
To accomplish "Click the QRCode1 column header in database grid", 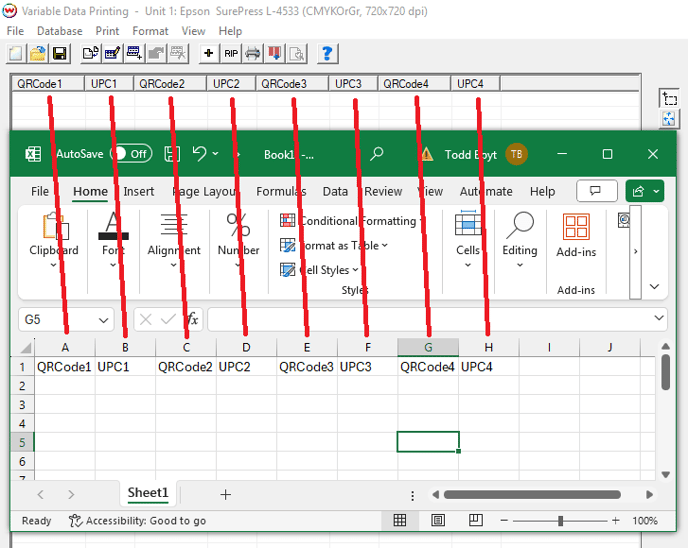I will point(48,83).
